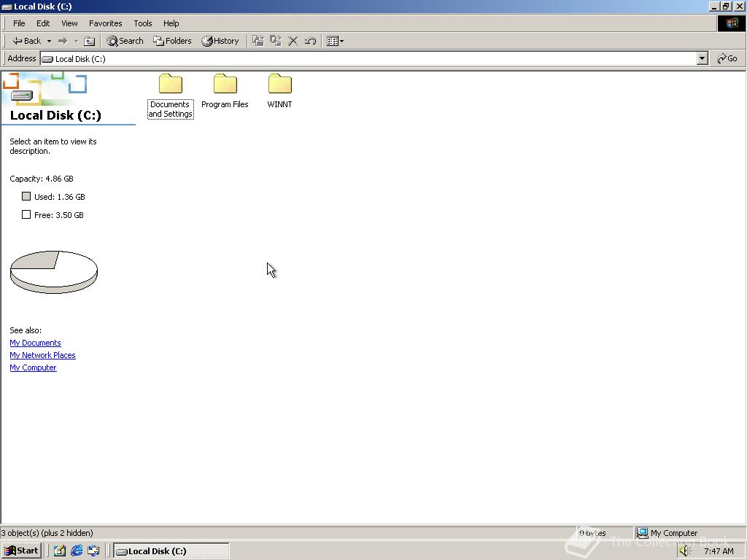Launch Outlook Express from quick launch
Screen dimensions: 747x560
93,551
